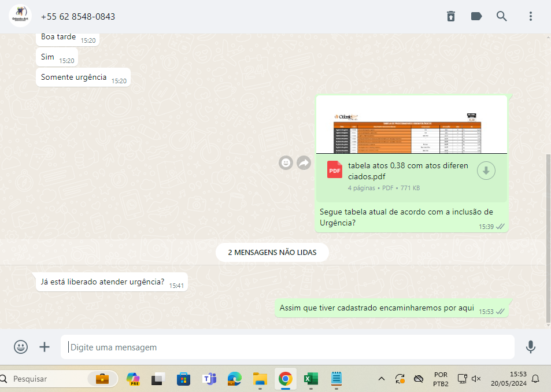
Task: React to PDF message with emoji icon
Action: [x=286, y=163]
